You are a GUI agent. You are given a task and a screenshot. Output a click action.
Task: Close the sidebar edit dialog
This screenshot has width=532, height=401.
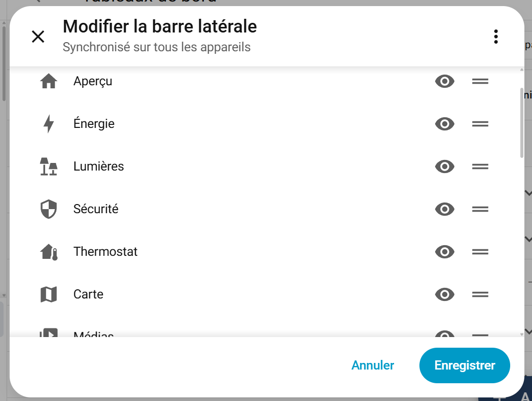pos(38,37)
